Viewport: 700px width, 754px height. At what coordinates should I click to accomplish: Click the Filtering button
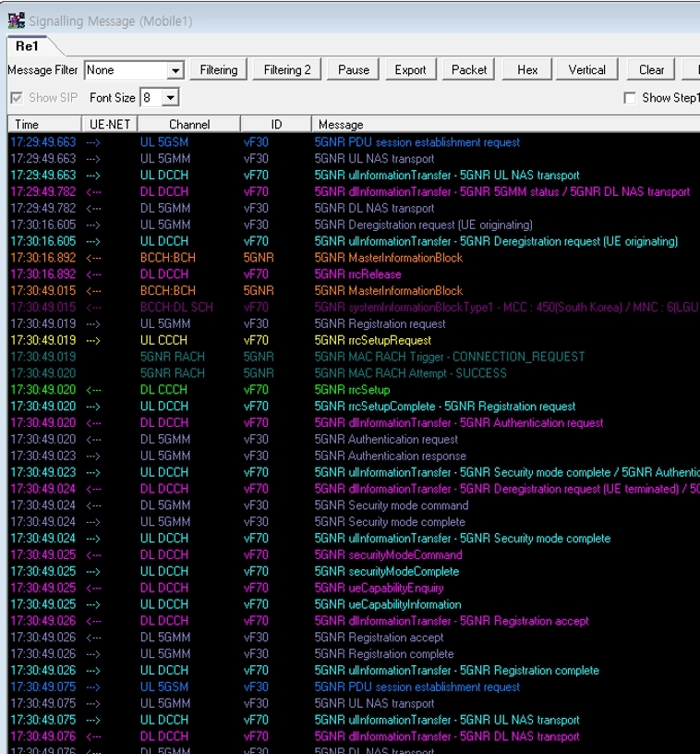click(x=219, y=70)
